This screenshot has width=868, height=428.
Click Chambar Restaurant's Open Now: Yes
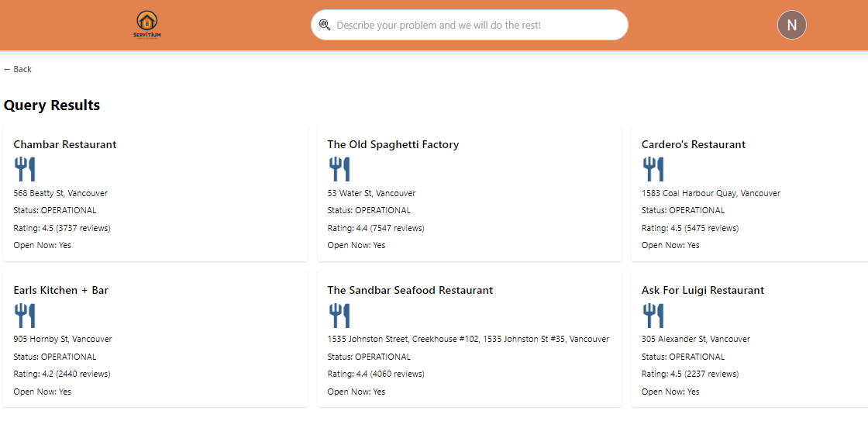[x=42, y=245]
